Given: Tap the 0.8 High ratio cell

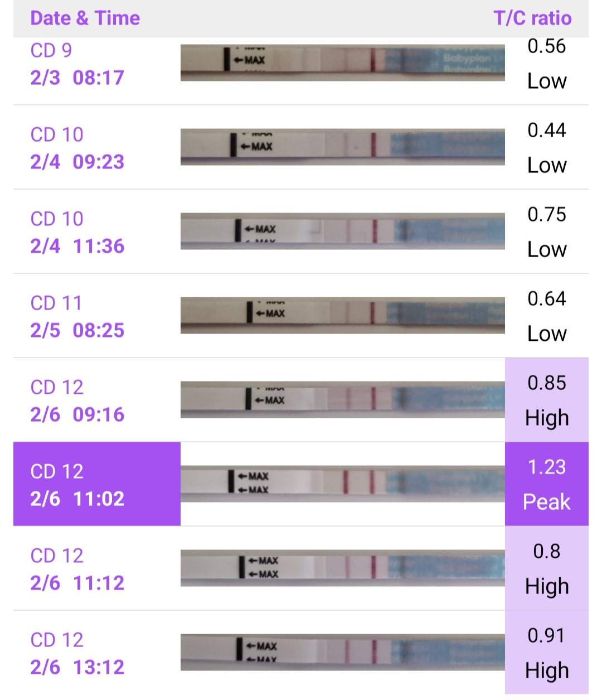Looking at the screenshot, I should click(x=546, y=568).
